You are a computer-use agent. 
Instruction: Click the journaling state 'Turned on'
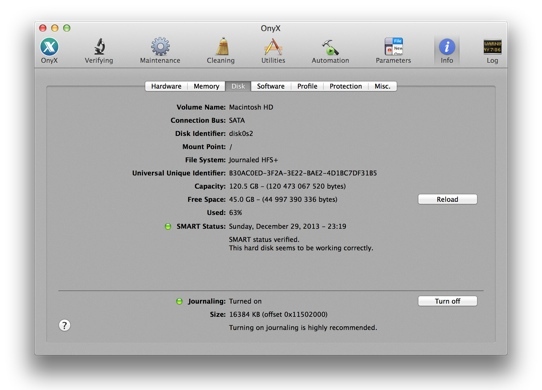(x=245, y=301)
